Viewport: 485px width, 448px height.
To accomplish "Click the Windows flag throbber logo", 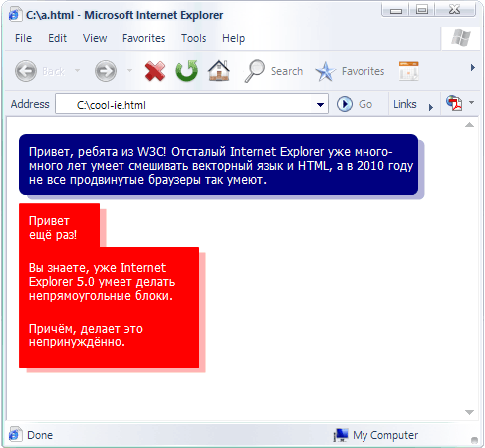I will [x=461, y=37].
